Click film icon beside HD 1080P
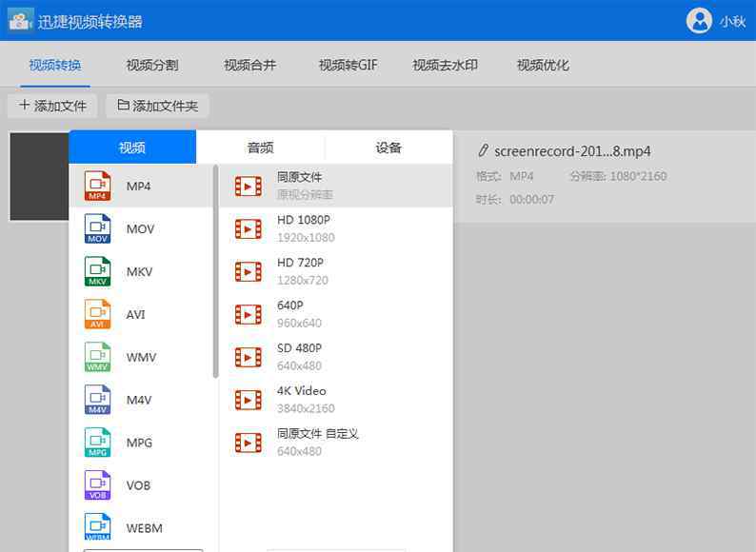The image size is (756, 552). (249, 229)
